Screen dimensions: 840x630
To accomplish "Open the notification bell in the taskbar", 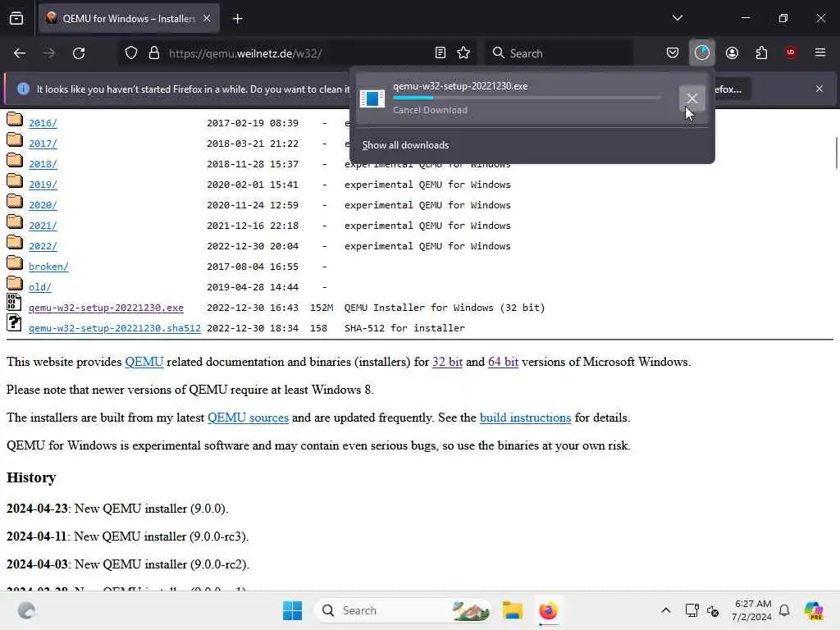I will (784, 610).
